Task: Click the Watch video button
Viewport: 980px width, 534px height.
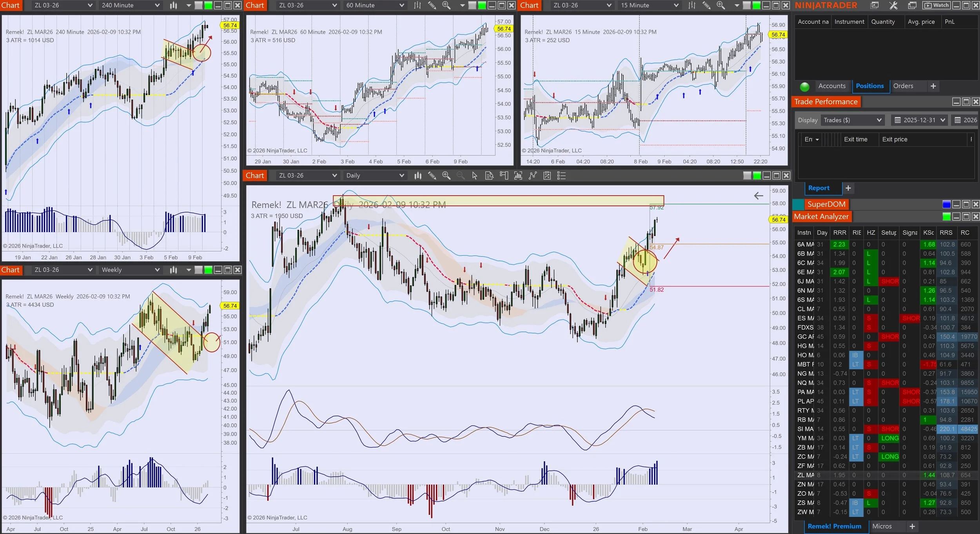Action: (x=936, y=5)
